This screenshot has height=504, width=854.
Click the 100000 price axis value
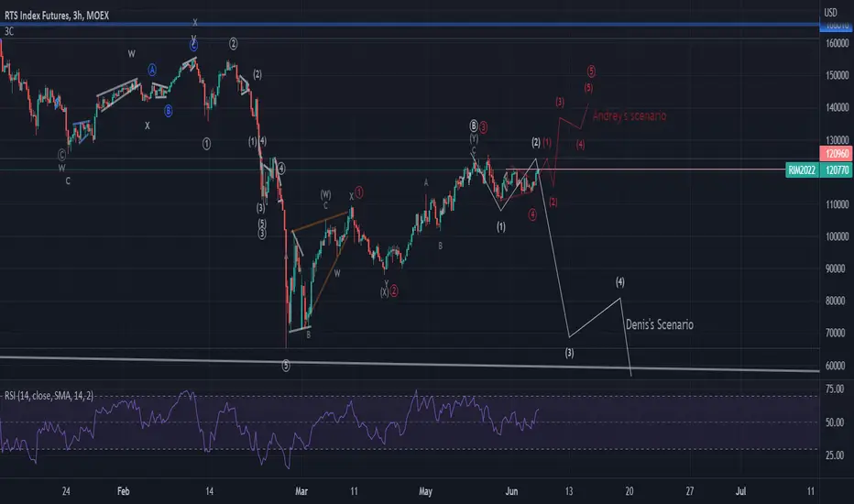tap(838, 236)
